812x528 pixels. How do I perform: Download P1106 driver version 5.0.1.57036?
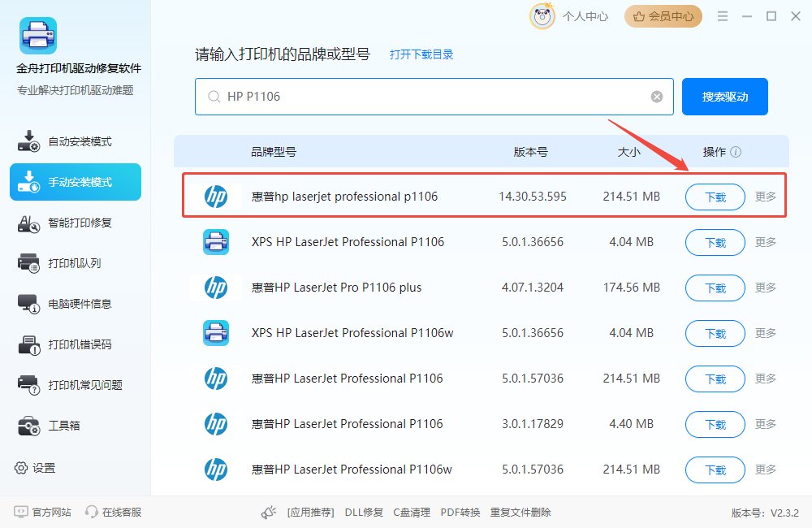click(x=715, y=379)
